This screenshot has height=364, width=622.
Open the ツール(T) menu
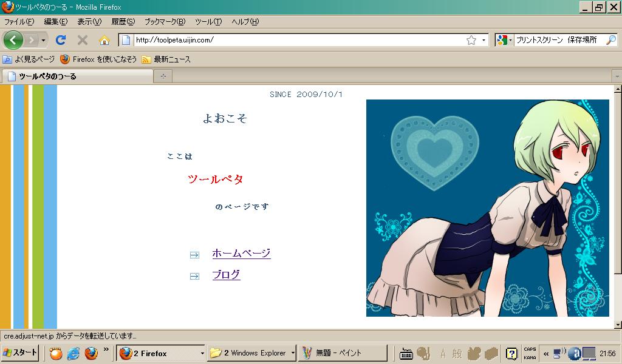[208, 22]
